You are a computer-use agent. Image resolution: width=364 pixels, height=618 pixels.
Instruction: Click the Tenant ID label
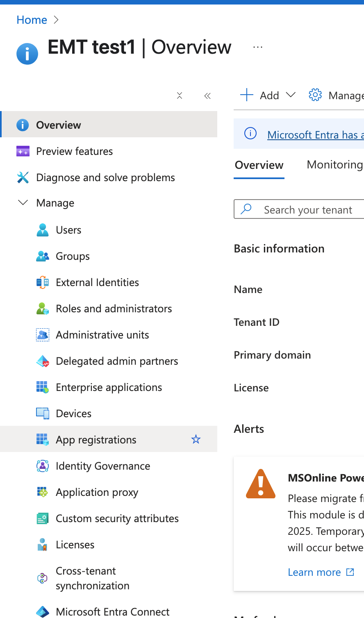click(257, 322)
